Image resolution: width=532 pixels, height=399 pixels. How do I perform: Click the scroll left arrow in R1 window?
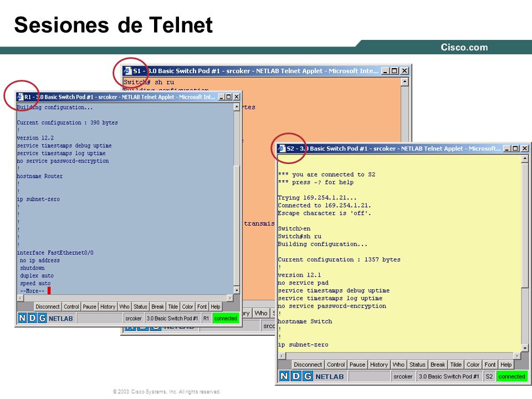(21, 298)
